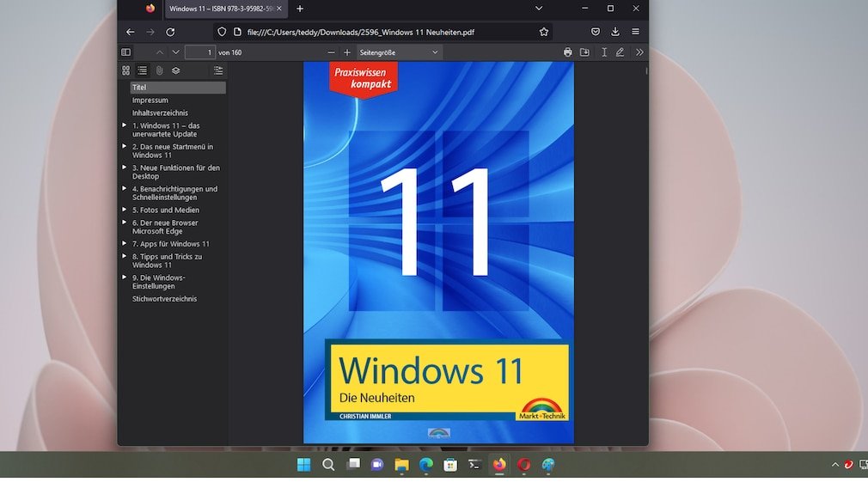This screenshot has width=868, height=488.
Task: Reload the current page
Action: [x=170, y=32]
